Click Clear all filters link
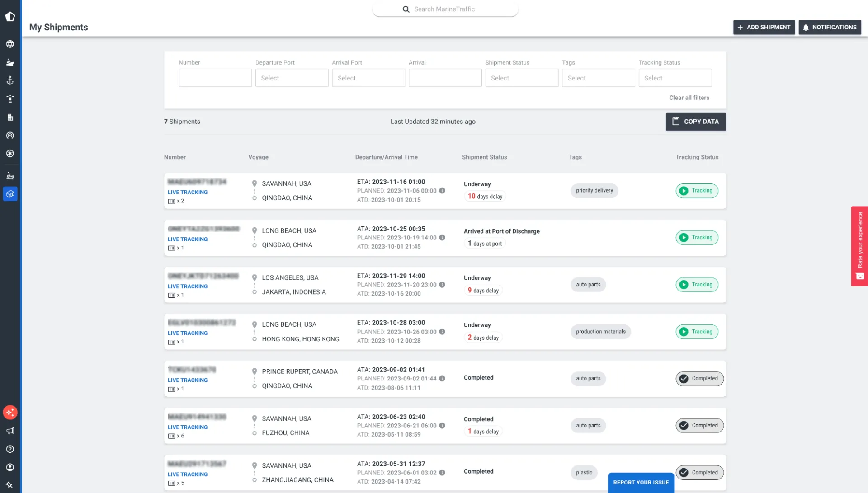 (689, 98)
